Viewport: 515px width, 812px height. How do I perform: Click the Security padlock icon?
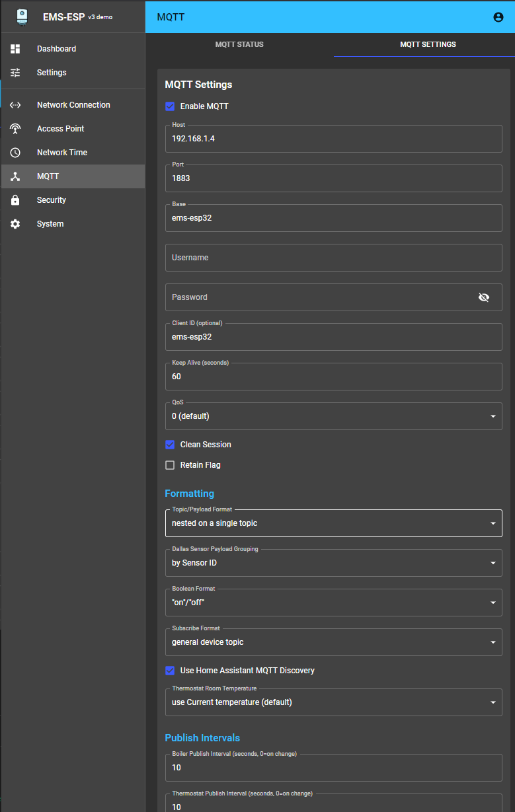click(x=15, y=200)
